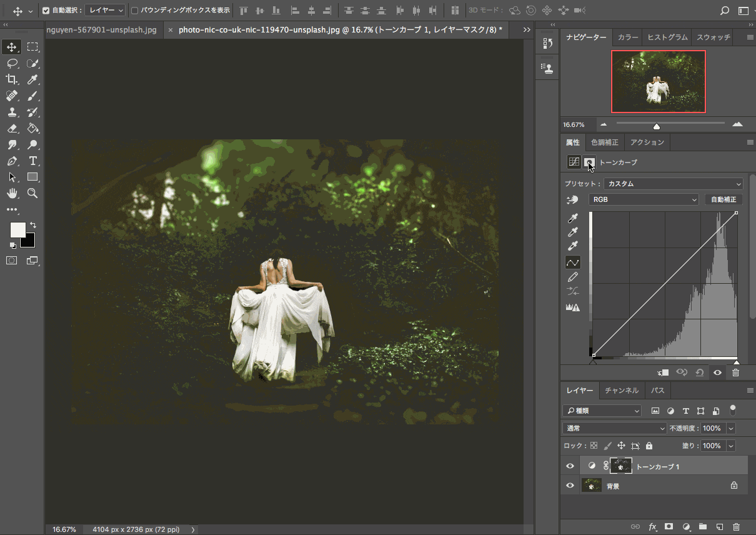Click the background color swatch

tap(29, 241)
